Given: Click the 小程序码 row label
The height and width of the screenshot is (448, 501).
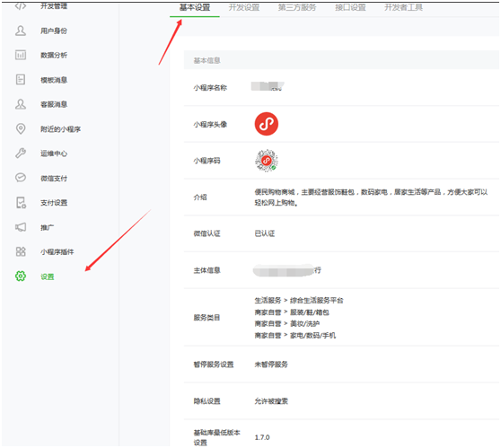Looking at the screenshot, I should (x=207, y=161).
